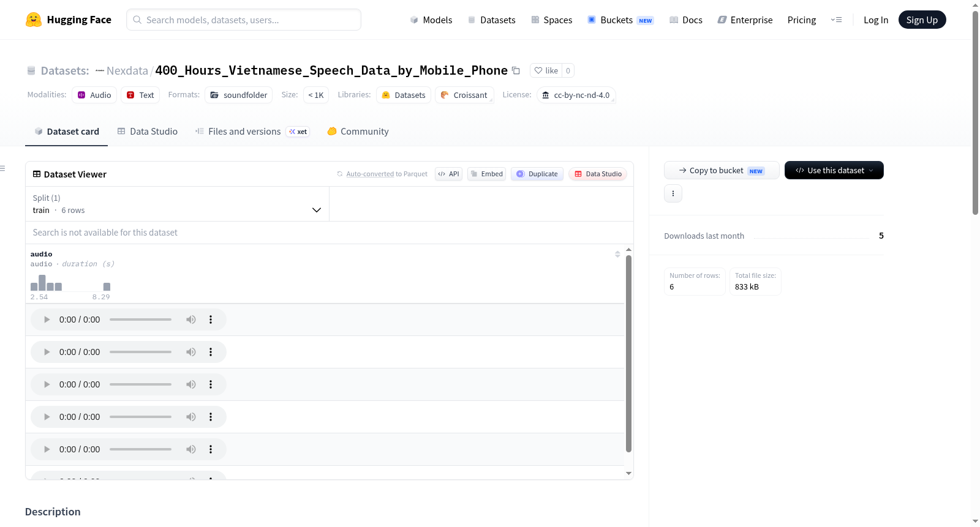Play the fourth audio row
Screen dimensions: 980x527
[x=47, y=417]
